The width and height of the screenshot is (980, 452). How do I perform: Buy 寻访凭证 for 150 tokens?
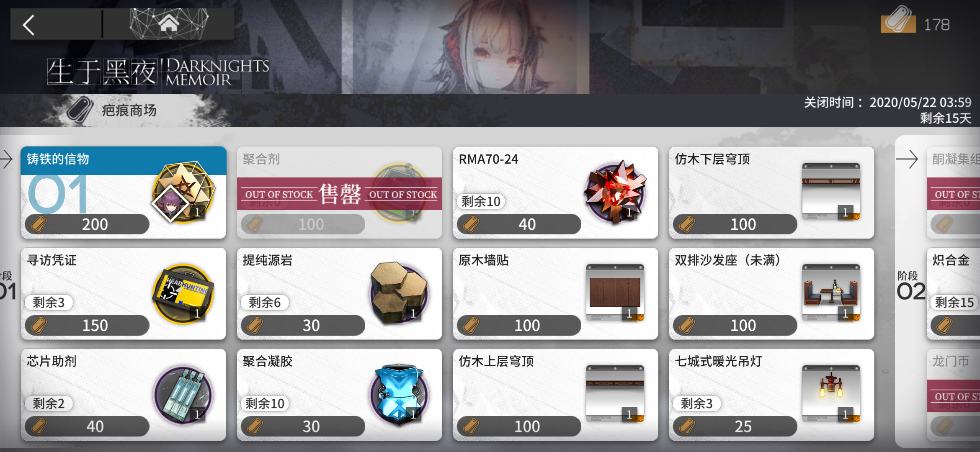87,325
